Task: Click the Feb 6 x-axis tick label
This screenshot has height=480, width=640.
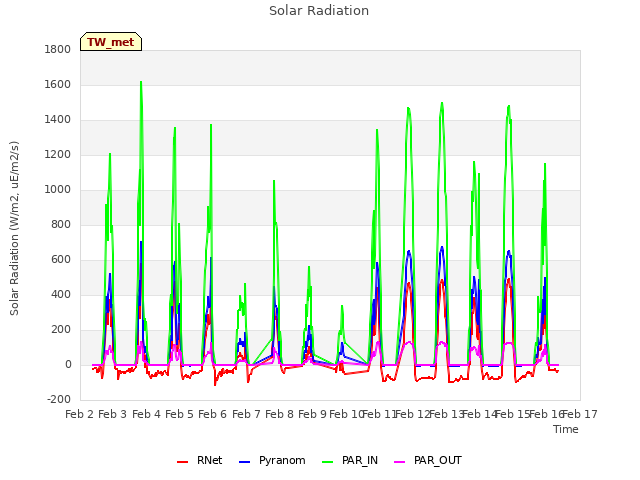Action: pos(213,414)
